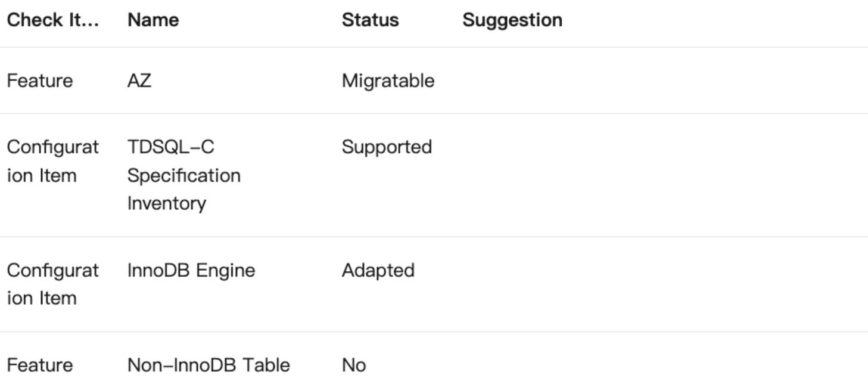Click the No status text
This screenshot has width=868, height=387.
tap(354, 365)
